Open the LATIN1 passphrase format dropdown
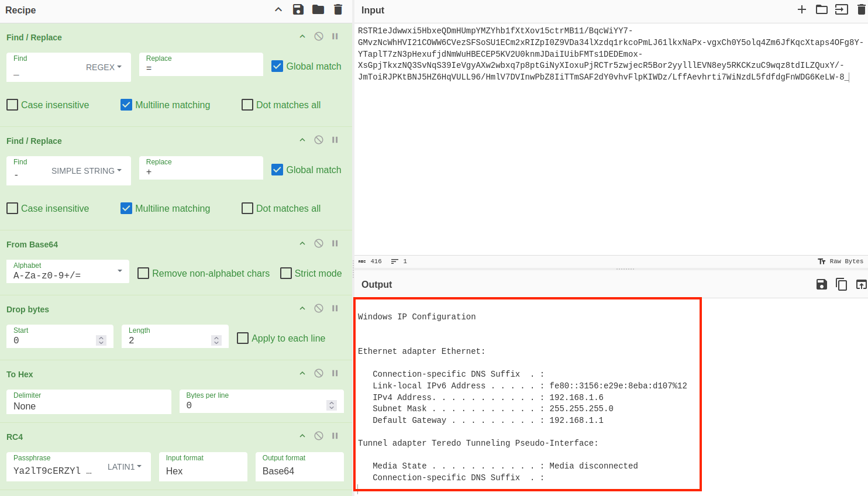 tap(125, 467)
